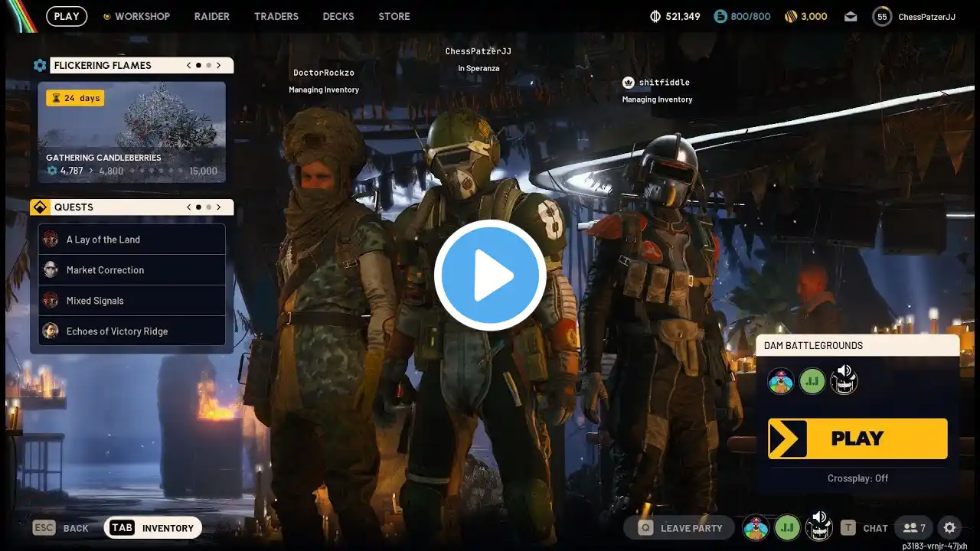Click the blue token icon beside 800/800

720,17
